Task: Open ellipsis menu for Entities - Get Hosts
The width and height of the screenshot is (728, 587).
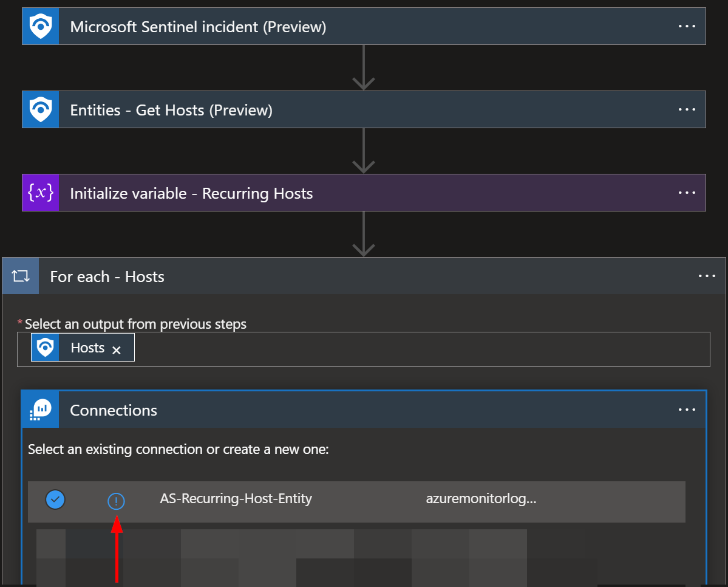Action: click(687, 110)
